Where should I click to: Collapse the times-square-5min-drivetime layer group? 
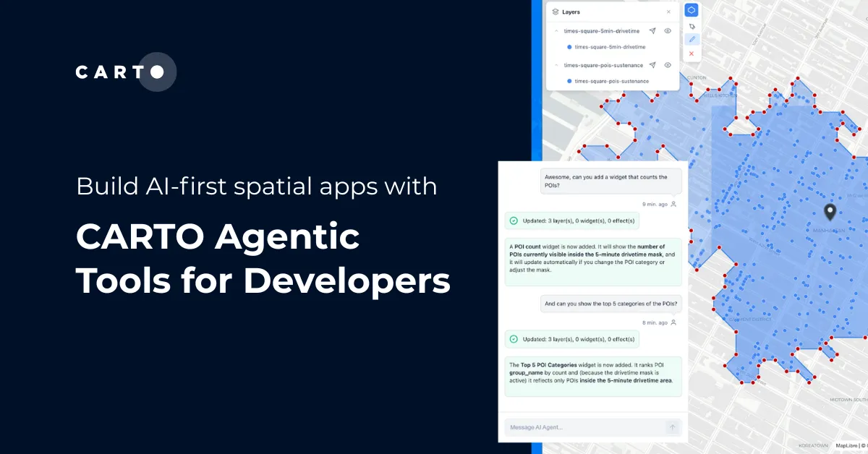(x=556, y=30)
